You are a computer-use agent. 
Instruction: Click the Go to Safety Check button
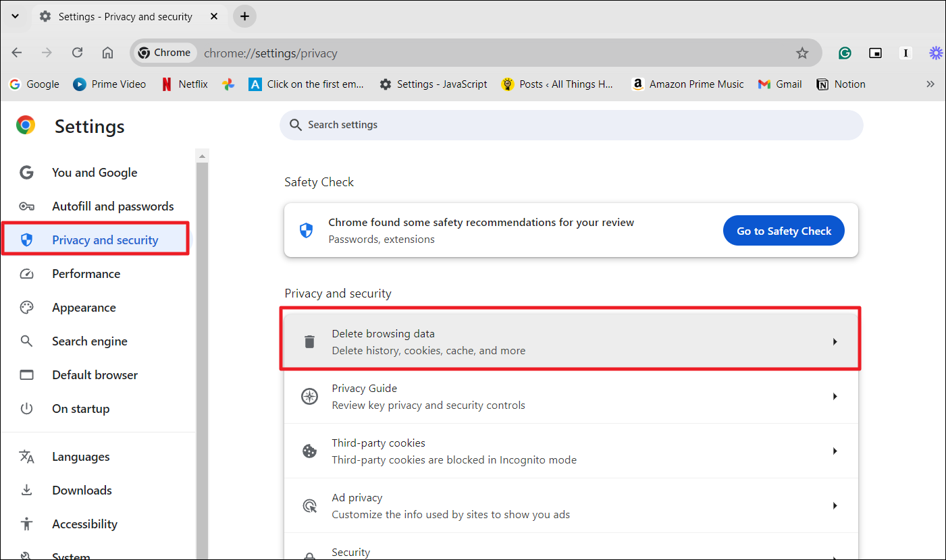[783, 231]
